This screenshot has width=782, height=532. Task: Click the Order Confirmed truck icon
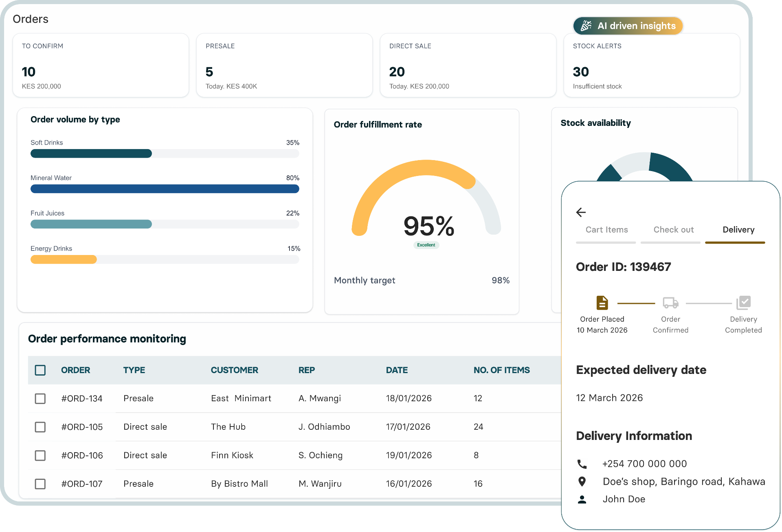670,303
